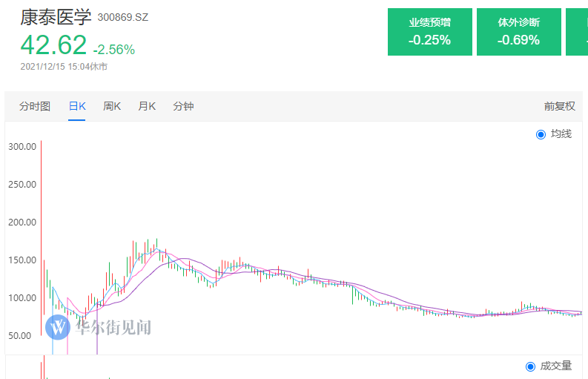This screenshot has width=588, height=379.
Task: Click the 150.00 axis label
Action: pos(22,260)
